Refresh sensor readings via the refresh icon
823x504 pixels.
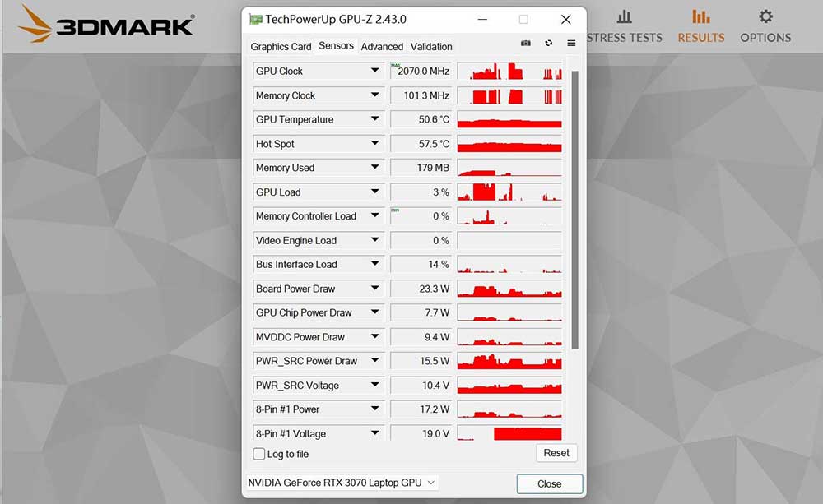point(548,43)
